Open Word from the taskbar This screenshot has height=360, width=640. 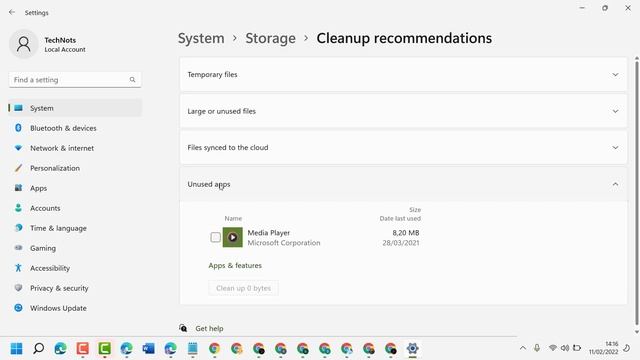point(149,349)
